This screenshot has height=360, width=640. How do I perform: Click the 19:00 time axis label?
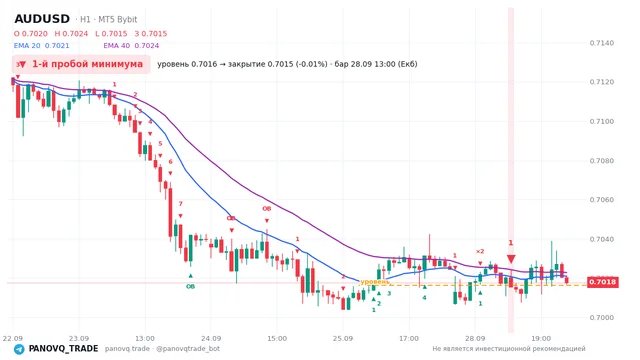541,338
